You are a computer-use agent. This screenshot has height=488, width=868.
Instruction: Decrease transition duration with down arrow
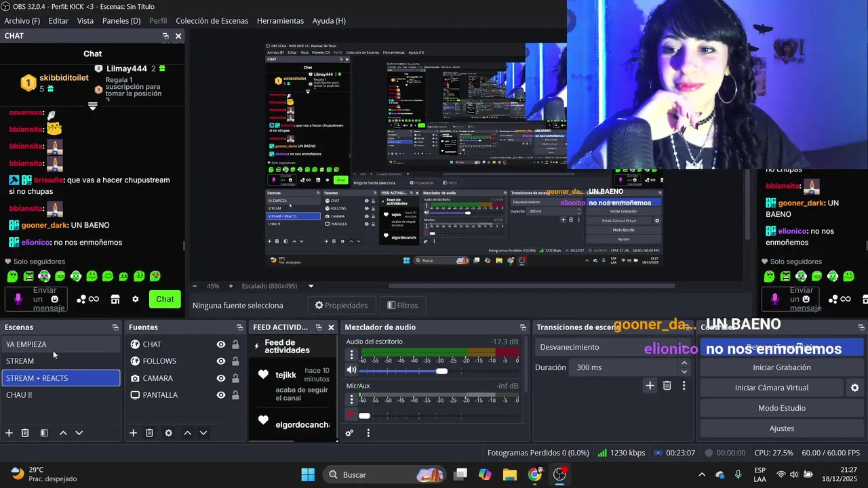(684, 371)
